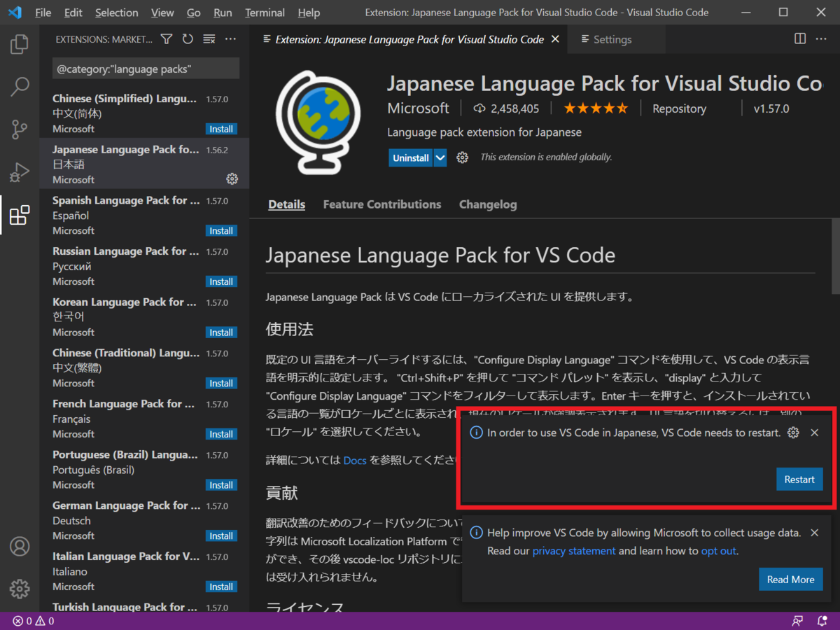Click the extensions search input field
The image size is (840, 630).
tap(146, 69)
